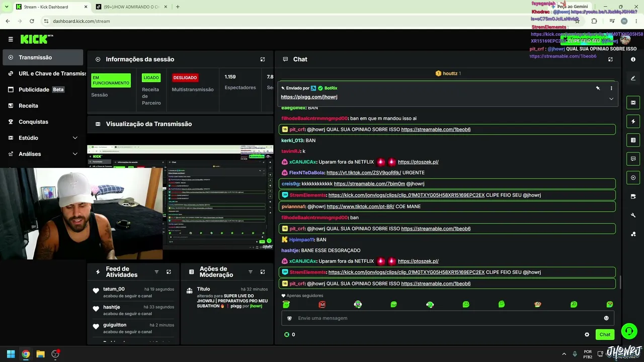The width and height of the screenshot is (644, 362).
Task: Open the emoji picker in chat input
Action: (x=606, y=318)
